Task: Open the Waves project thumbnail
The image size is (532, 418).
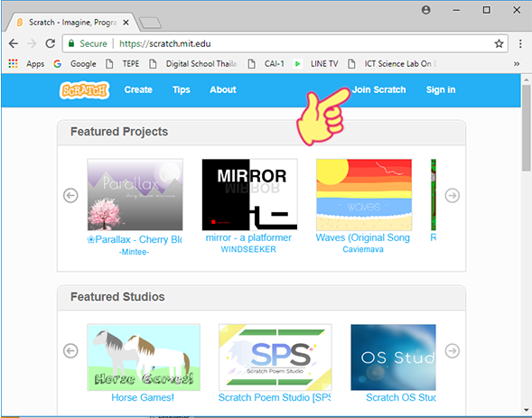Action: pyautogui.click(x=364, y=195)
